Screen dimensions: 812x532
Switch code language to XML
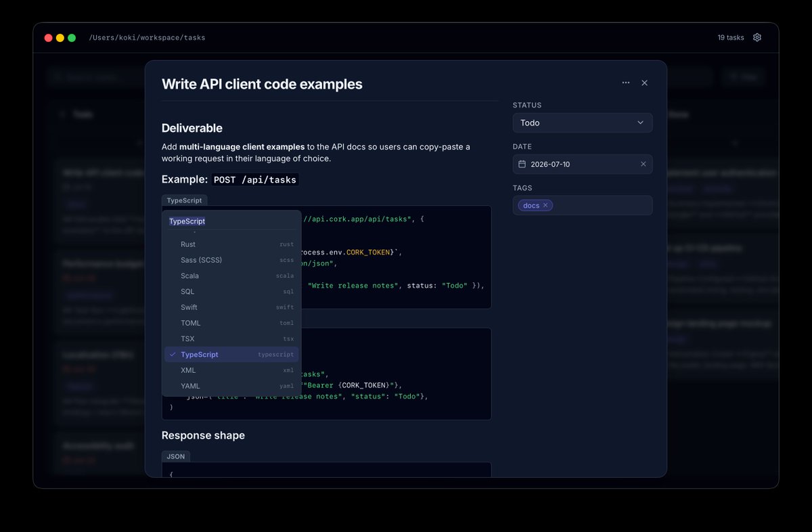click(231, 370)
